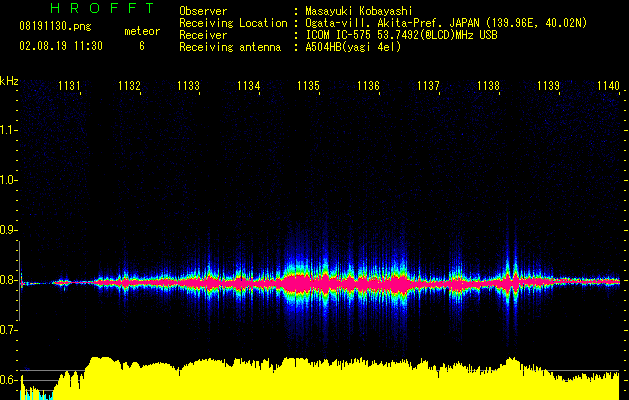Click the Receiving antenna label

click(x=230, y=47)
